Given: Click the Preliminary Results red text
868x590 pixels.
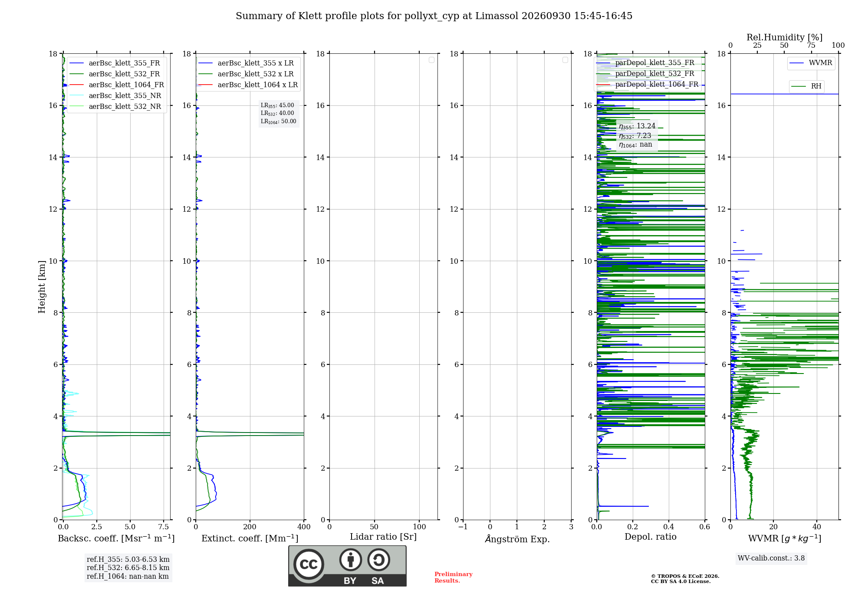Looking at the screenshot, I should pyautogui.click(x=454, y=577).
